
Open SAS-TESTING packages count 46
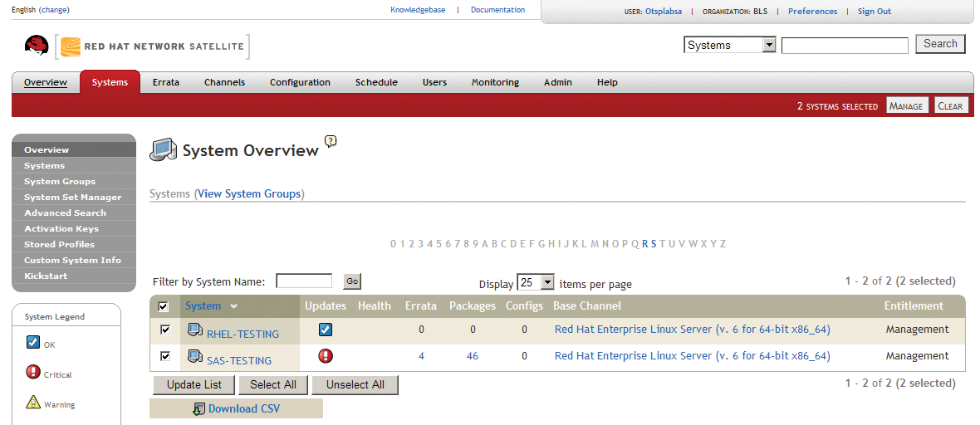coord(473,355)
